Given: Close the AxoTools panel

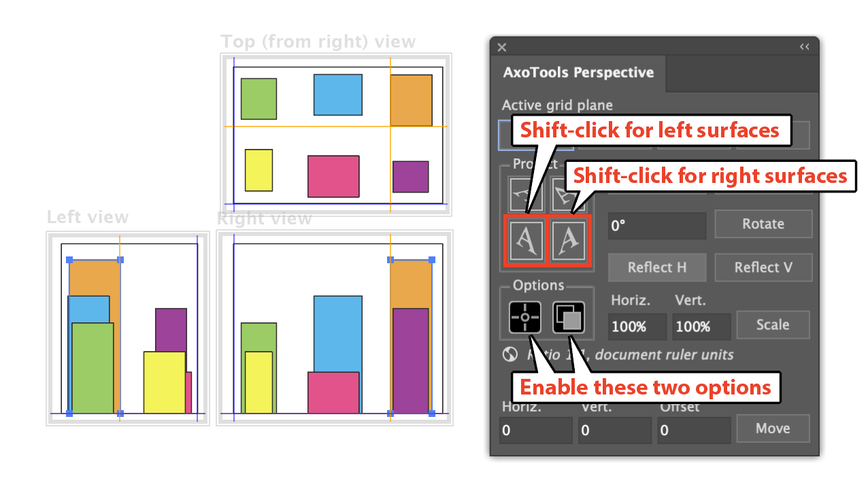Looking at the screenshot, I should click(502, 47).
